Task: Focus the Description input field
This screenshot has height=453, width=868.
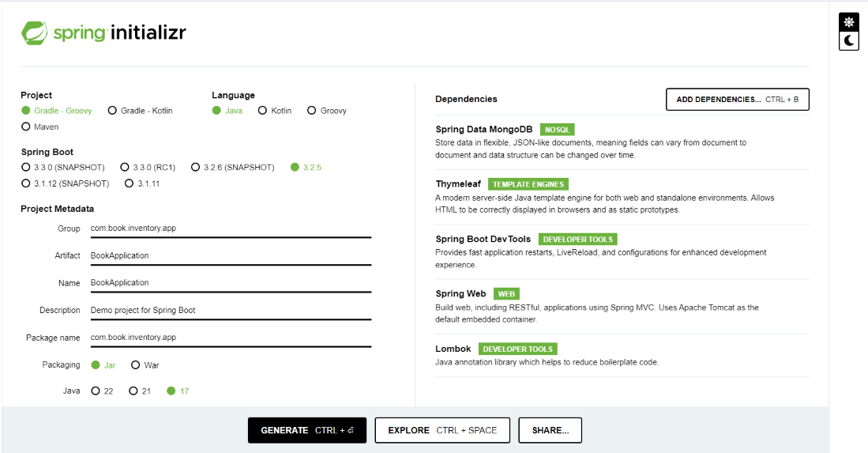Action: click(x=229, y=310)
